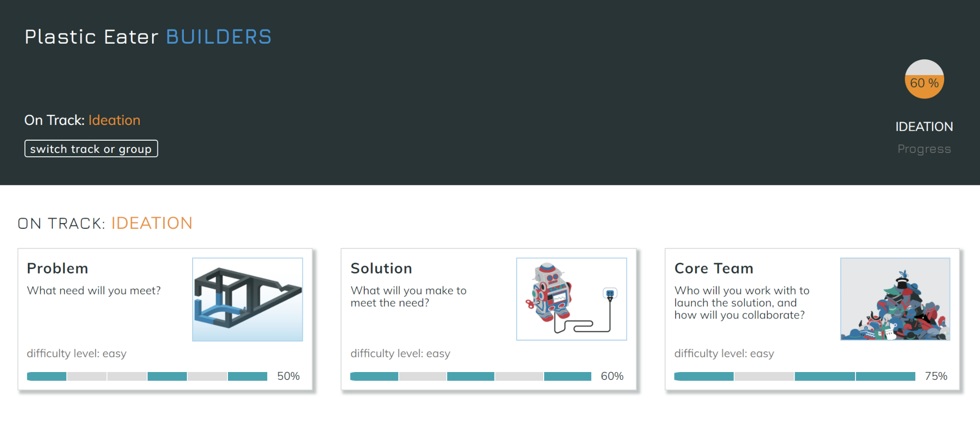Click 'Who will you work with' description
The image size is (980, 423).
point(742,303)
